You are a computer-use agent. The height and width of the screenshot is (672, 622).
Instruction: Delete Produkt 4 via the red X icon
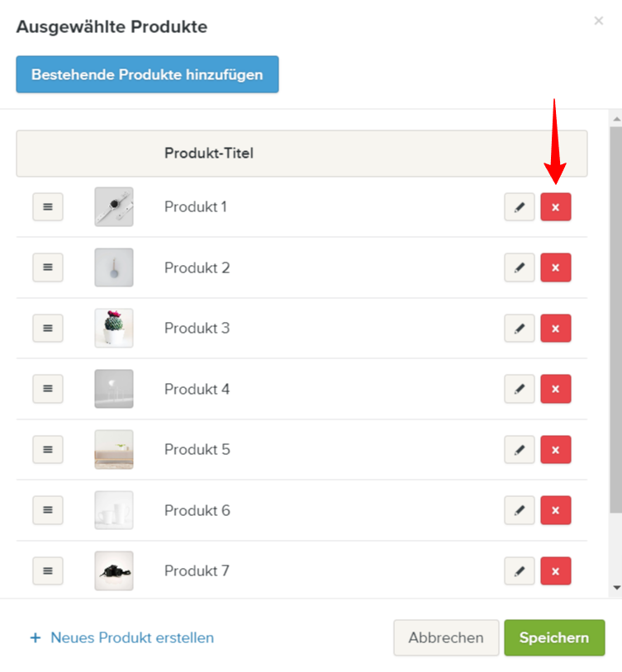[556, 389]
